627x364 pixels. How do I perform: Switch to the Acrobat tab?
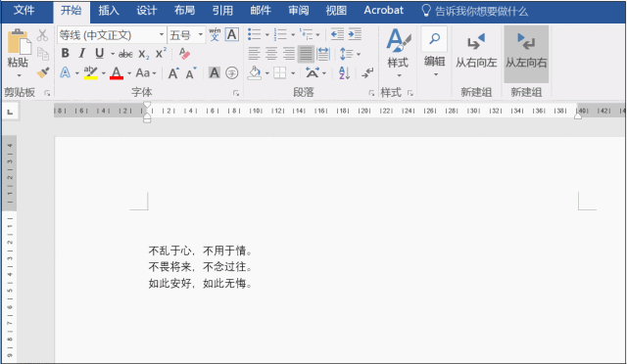tap(383, 11)
